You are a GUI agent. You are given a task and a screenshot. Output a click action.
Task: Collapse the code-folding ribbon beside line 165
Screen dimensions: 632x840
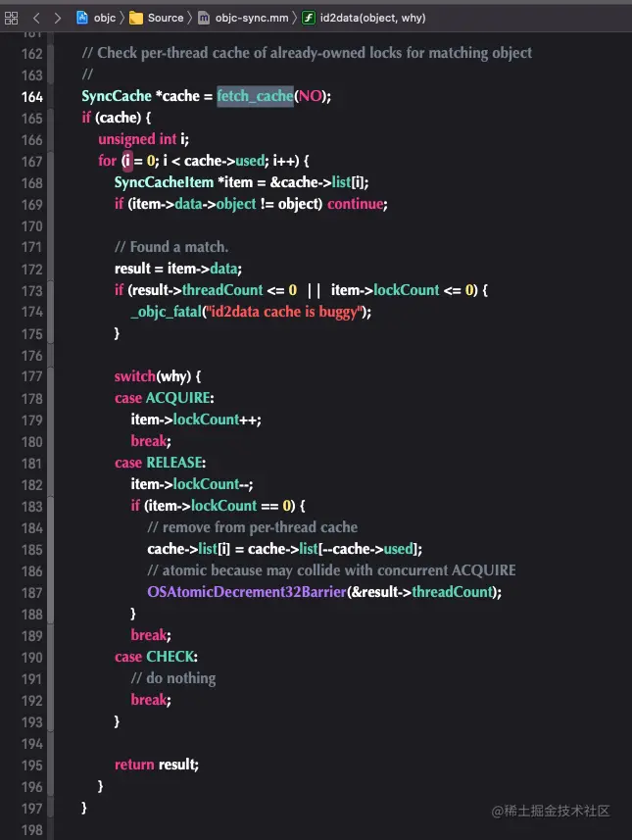[x=50, y=118]
